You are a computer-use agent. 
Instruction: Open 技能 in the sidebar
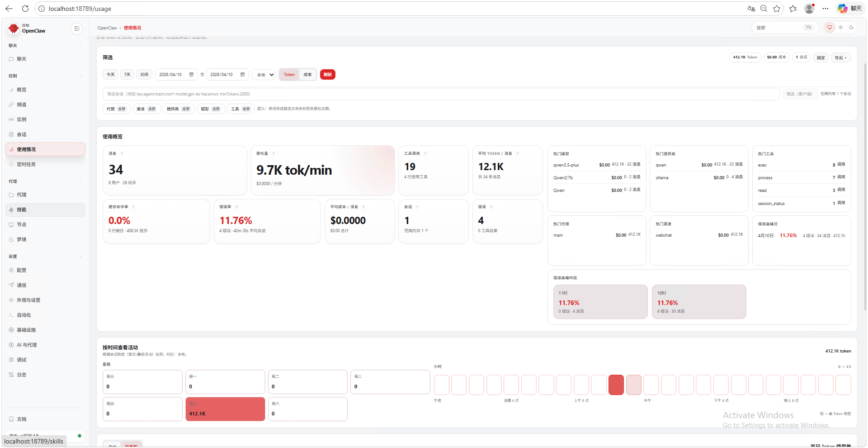[x=45, y=210]
